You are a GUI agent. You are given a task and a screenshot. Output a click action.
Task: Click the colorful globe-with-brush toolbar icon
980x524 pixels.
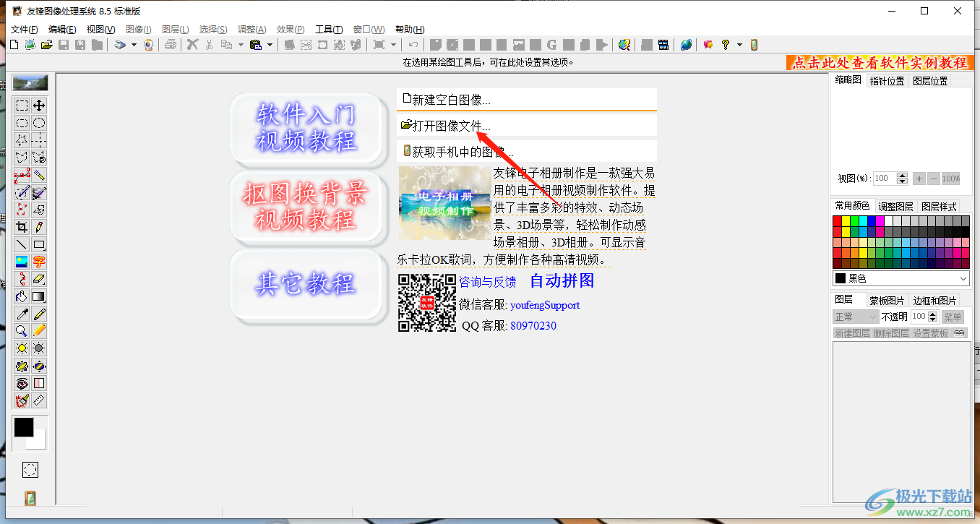[x=624, y=45]
